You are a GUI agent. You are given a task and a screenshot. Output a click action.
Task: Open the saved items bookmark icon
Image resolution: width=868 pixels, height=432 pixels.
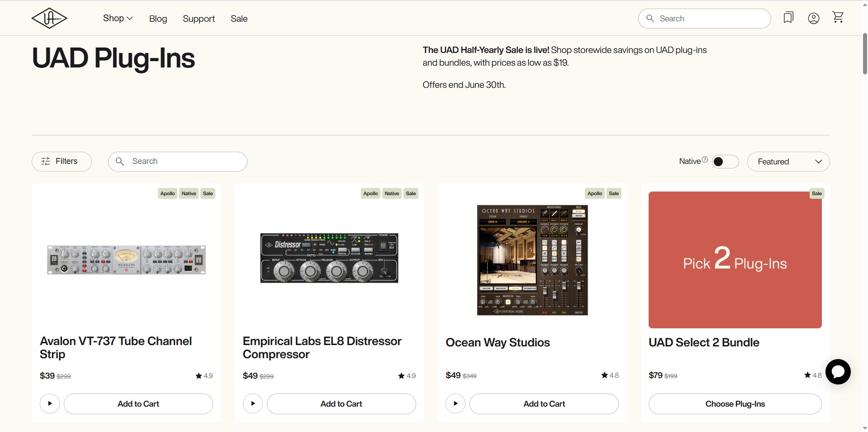[x=788, y=18]
